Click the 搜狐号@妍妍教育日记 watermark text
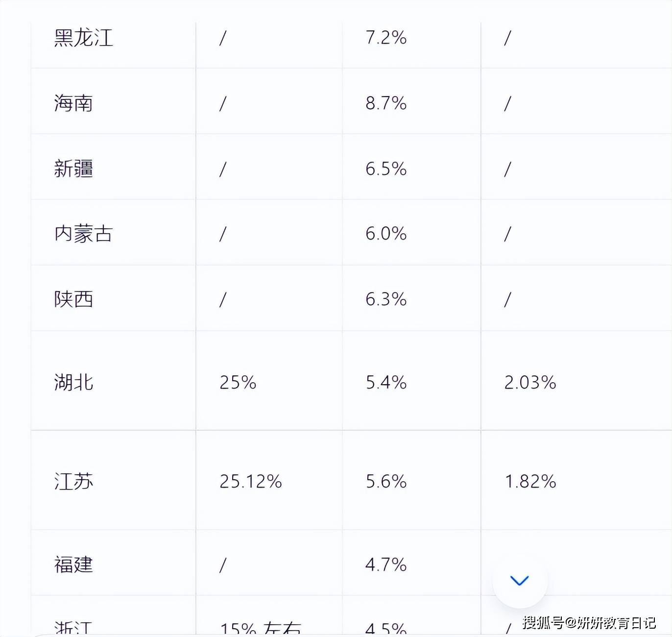This screenshot has width=672, height=637. 589,622
